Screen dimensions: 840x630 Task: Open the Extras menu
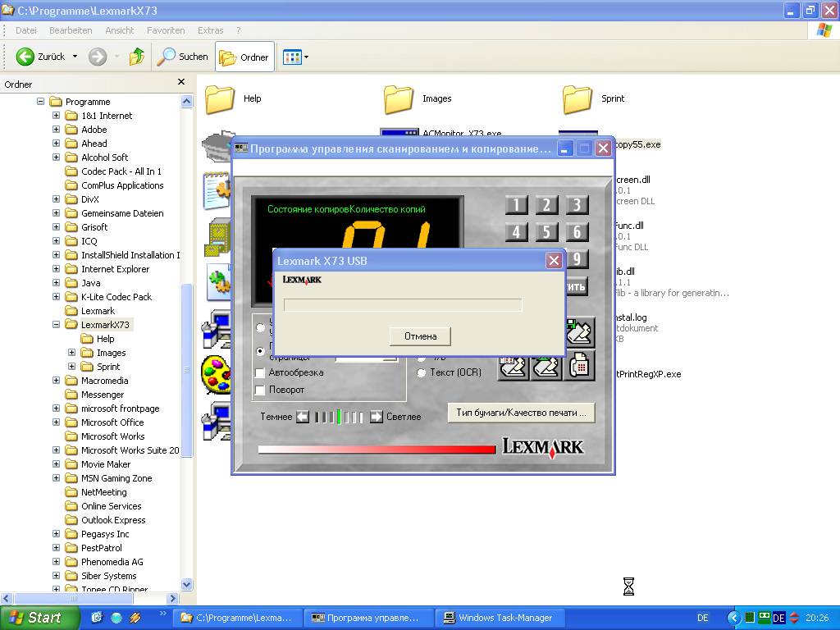tap(211, 30)
